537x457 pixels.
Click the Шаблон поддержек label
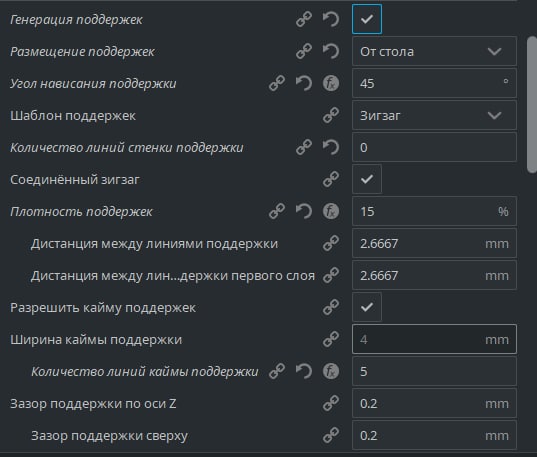pos(73,116)
